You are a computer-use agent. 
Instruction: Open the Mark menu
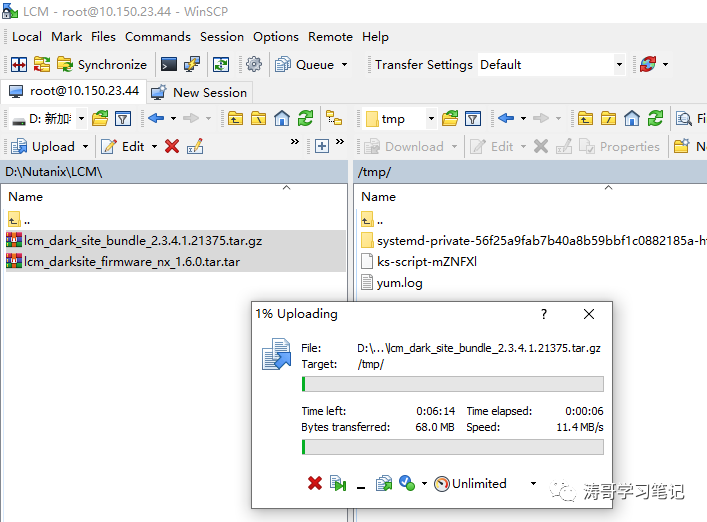click(x=66, y=37)
